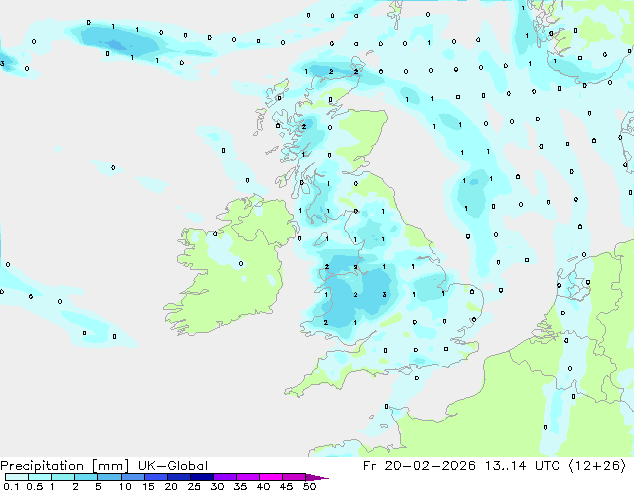Click the 15–20 mm blue legend swatch

[156, 477]
